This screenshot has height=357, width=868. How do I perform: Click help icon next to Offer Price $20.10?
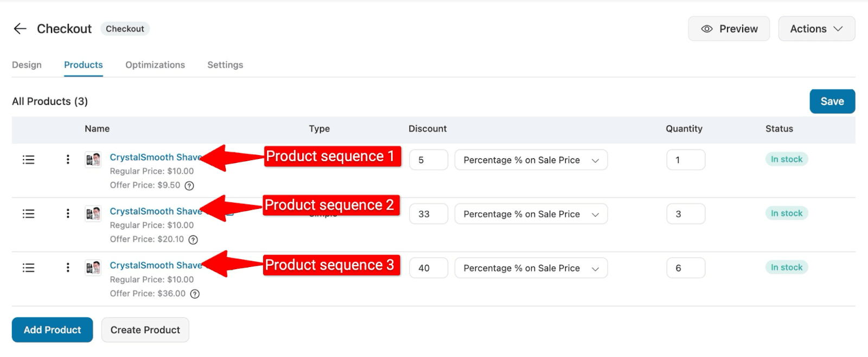[x=193, y=240]
